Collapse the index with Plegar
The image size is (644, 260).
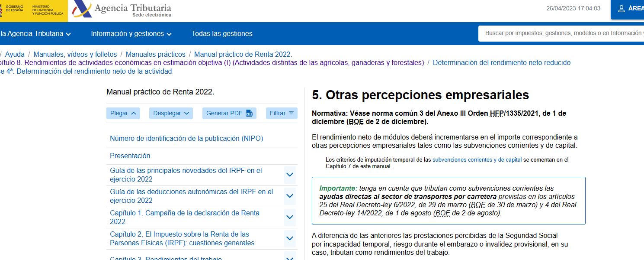(x=123, y=113)
